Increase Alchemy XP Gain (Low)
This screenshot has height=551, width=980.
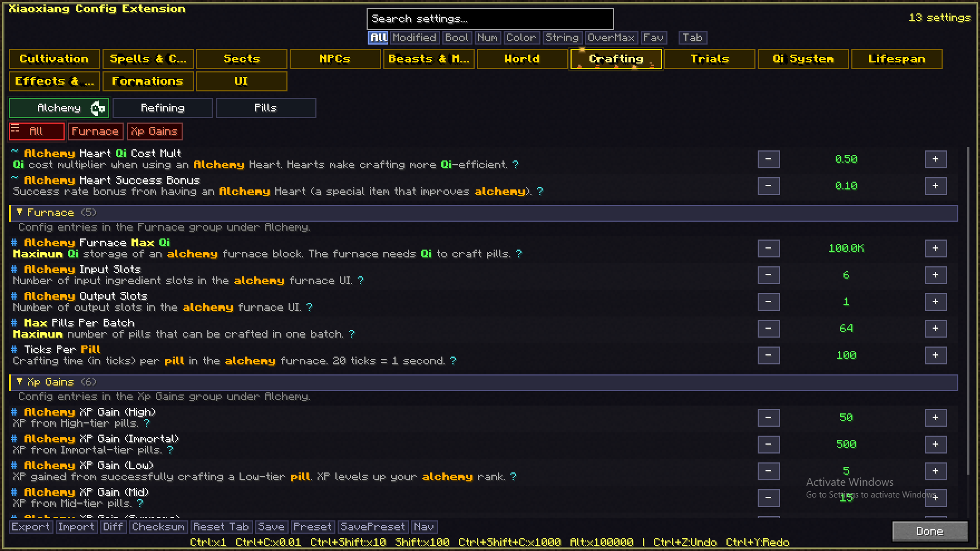935,471
